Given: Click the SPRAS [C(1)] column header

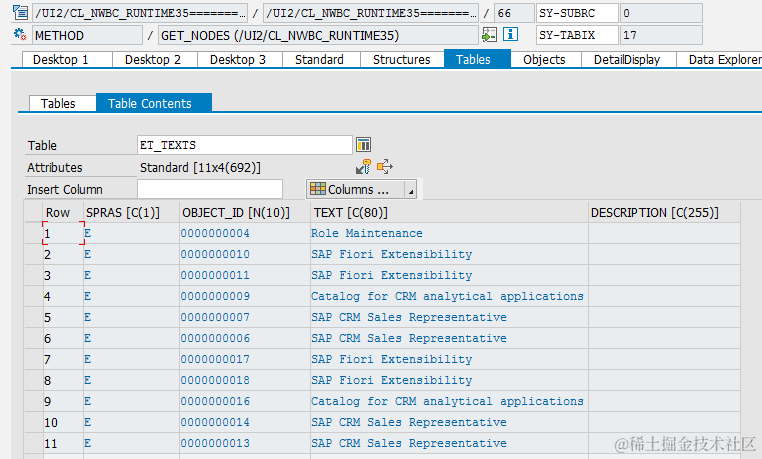Looking at the screenshot, I should tap(131, 213).
